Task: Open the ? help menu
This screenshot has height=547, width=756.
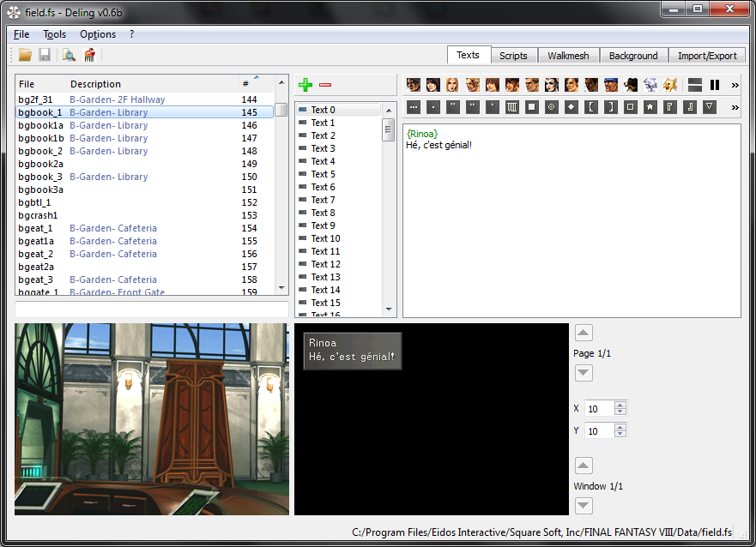Action: (131, 34)
